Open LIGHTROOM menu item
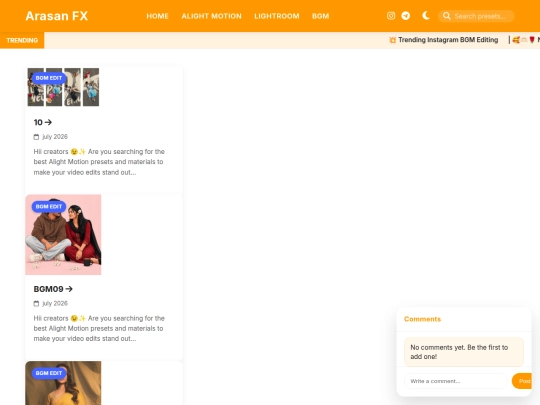This screenshot has width=540, height=405. click(277, 16)
